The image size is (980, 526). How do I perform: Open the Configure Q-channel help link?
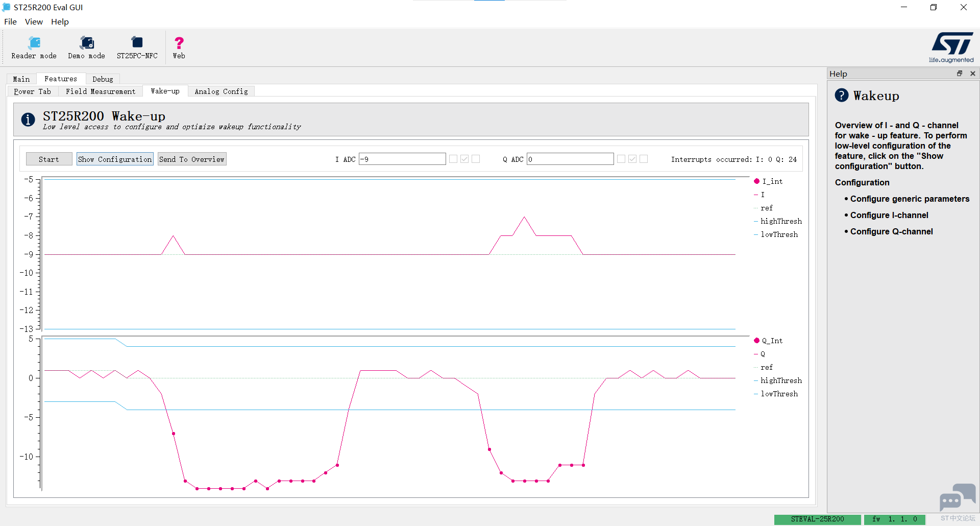[891, 231]
